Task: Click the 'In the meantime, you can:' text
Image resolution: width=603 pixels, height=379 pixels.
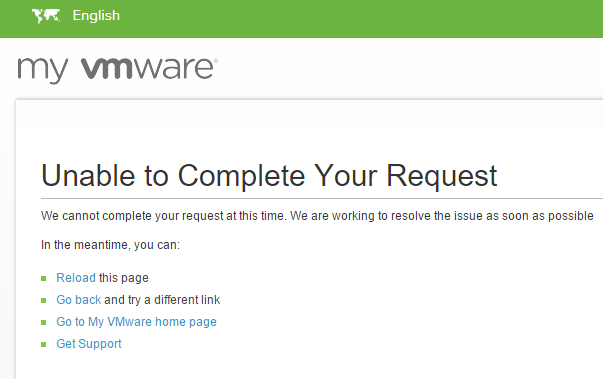Action: click(110, 245)
